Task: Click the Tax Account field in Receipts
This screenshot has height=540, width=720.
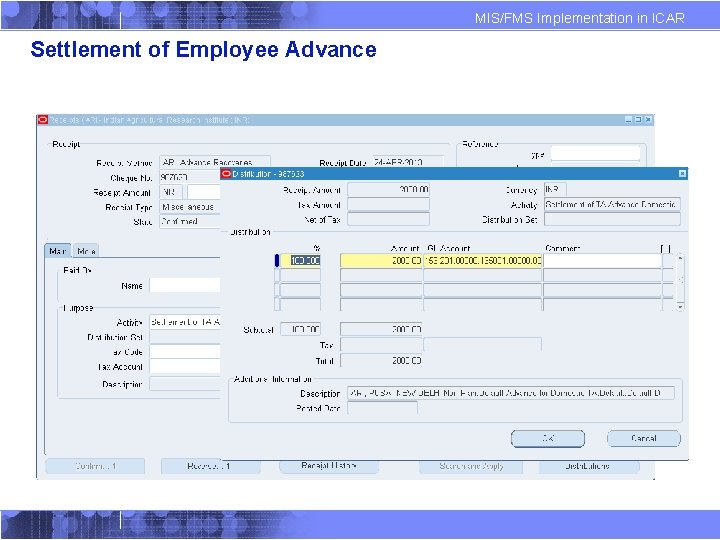Action: (185, 366)
